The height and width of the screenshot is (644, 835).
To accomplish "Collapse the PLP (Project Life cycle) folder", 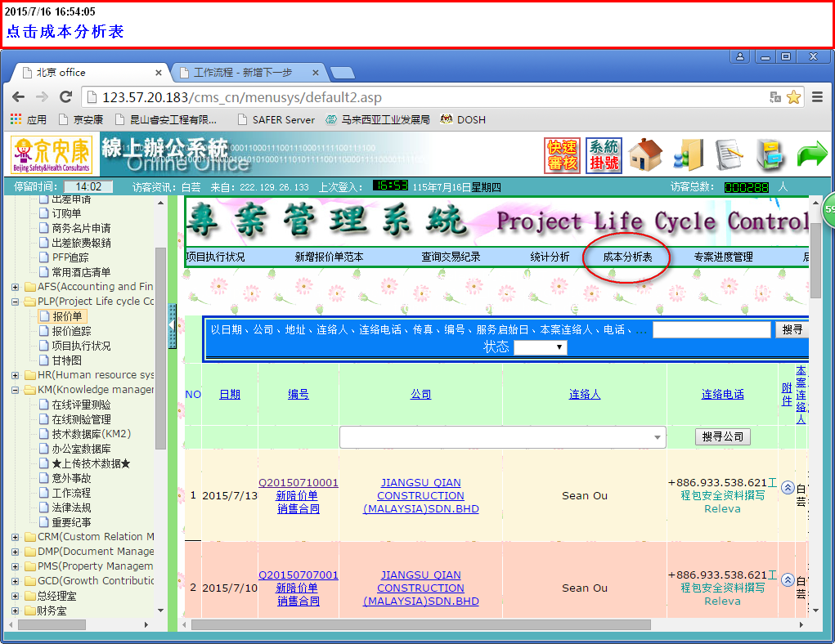I will tap(16, 302).
